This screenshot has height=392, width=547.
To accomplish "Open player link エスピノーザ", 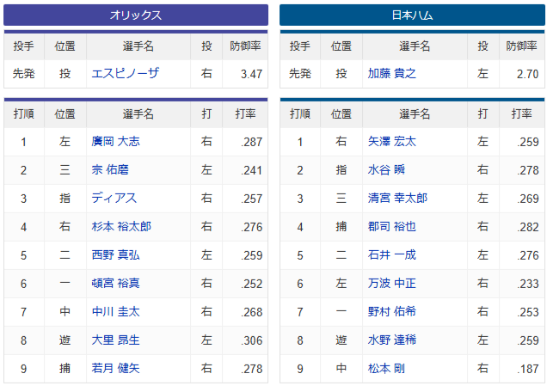I will coord(126,73).
